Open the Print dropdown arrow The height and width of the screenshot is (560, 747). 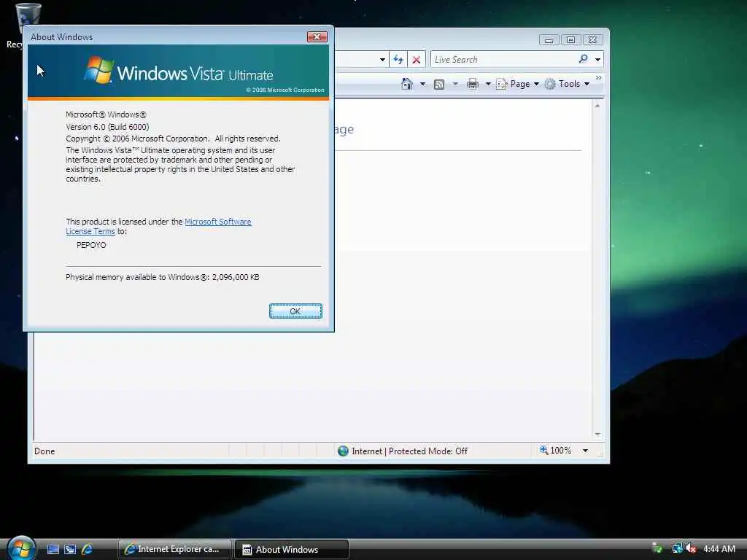pos(488,84)
